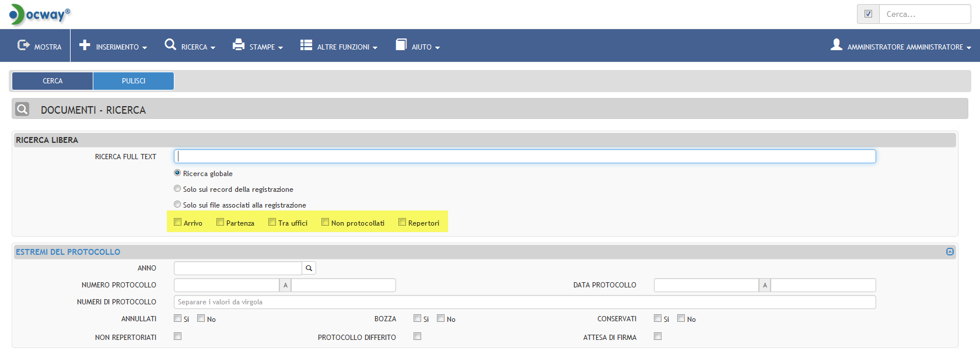Click the Mostra exit-arrow icon
The width and height of the screenshot is (980, 351).
tap(23, 45)
